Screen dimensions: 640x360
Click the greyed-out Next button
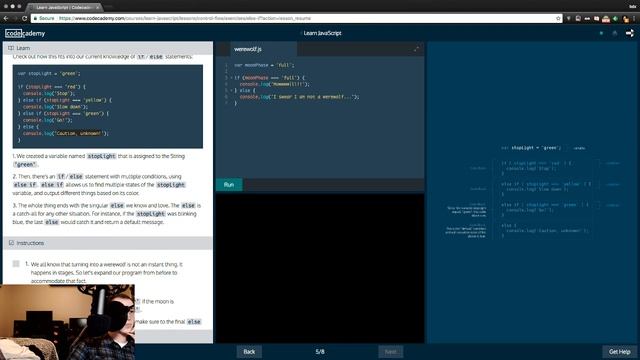[391, 351]
